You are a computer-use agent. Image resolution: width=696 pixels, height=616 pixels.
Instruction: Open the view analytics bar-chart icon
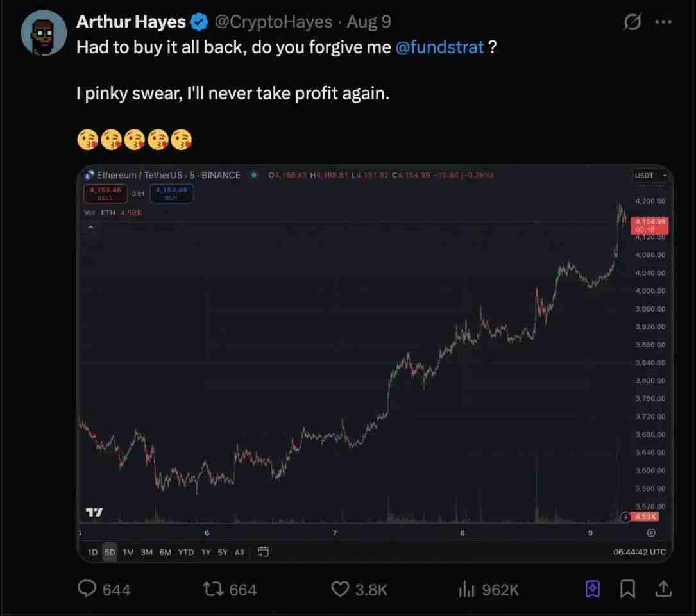click(466, 588)
